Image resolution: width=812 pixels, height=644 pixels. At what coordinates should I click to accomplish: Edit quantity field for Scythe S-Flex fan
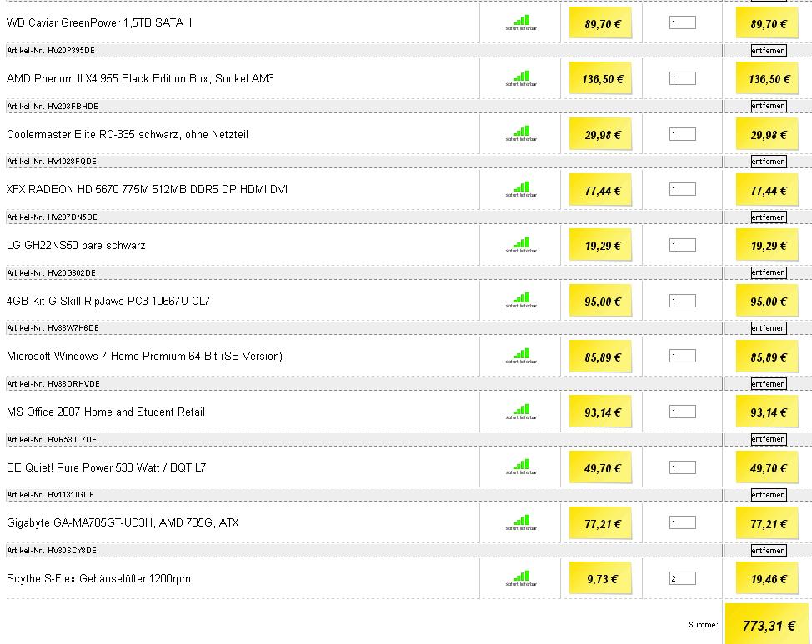(683, 578)
